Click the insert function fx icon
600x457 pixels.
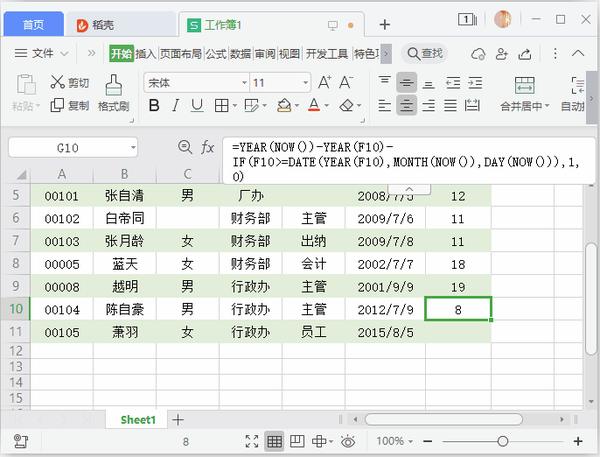[207, 147]
